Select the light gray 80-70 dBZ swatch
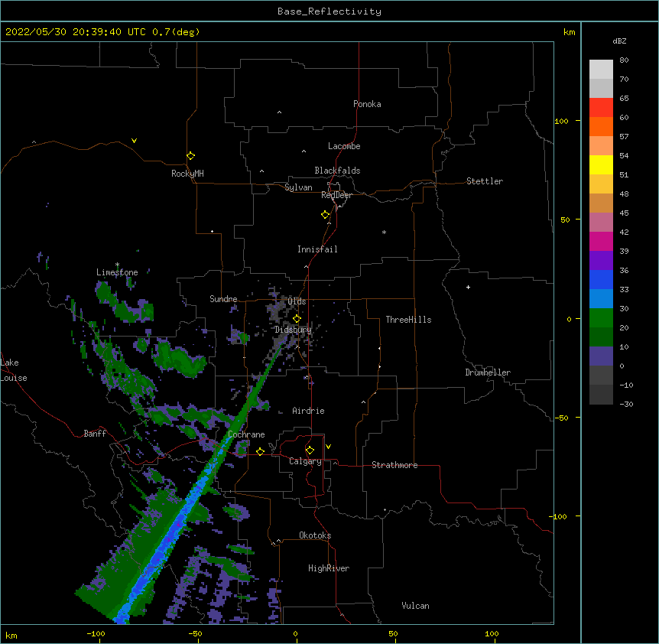Screen dimensions: 659x644 tap(601, 70)
